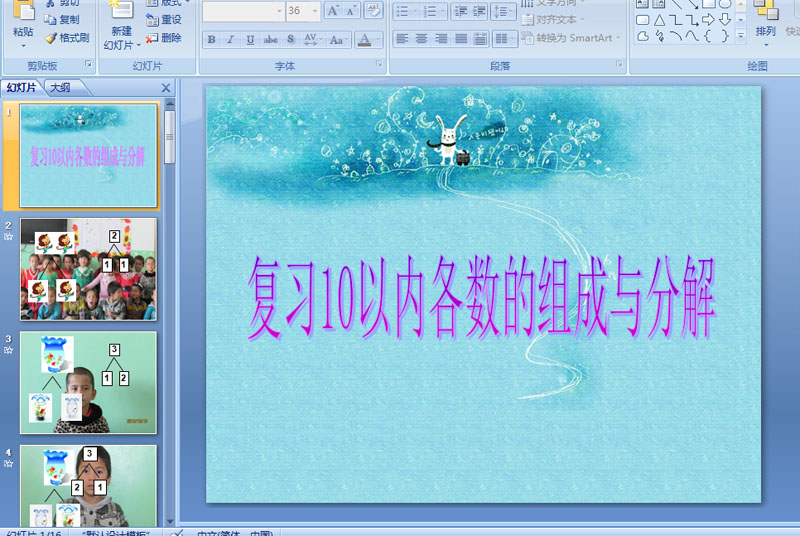Image resolution: width=800 pixels, height=536 pixels.
Task: Click the 复制 copy button
Action: (x=62, y=20)
